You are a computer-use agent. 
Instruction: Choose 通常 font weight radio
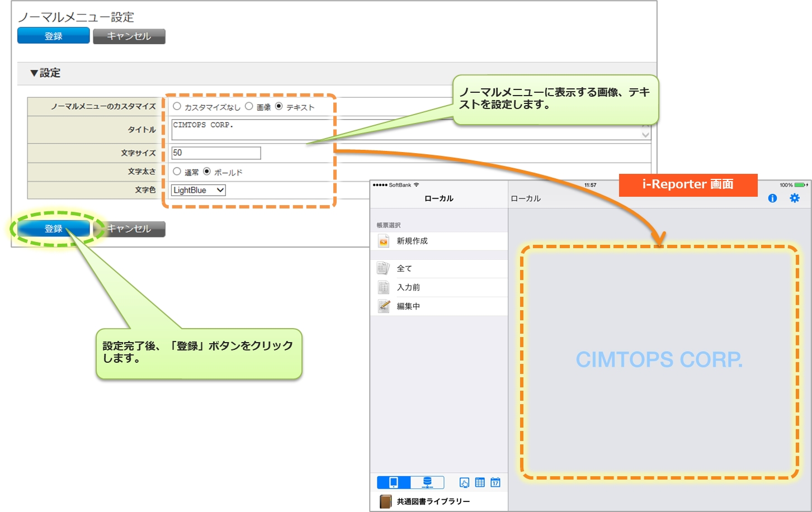[x=177, y=172]
